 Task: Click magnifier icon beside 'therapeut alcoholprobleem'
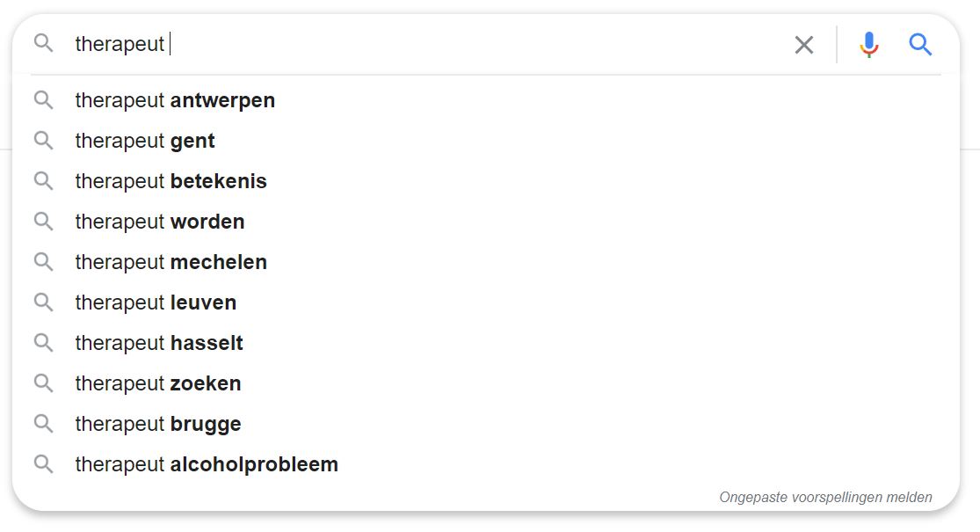pos(44,464)
